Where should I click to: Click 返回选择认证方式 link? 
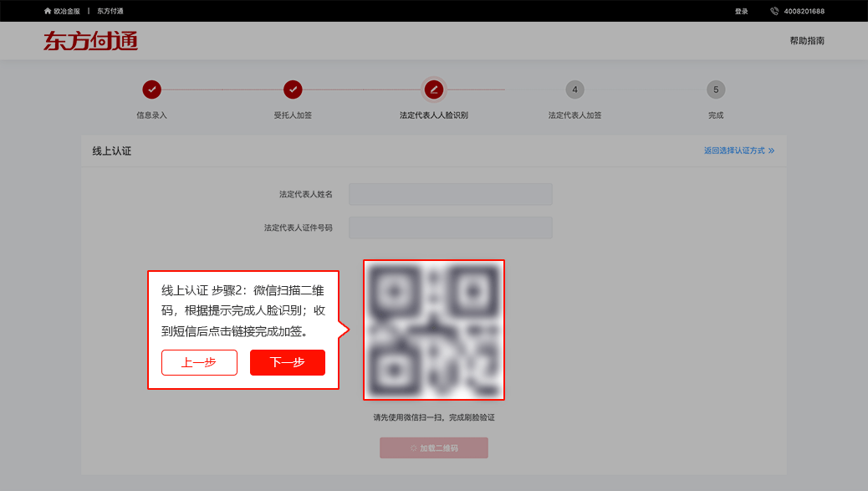(733, 151)
